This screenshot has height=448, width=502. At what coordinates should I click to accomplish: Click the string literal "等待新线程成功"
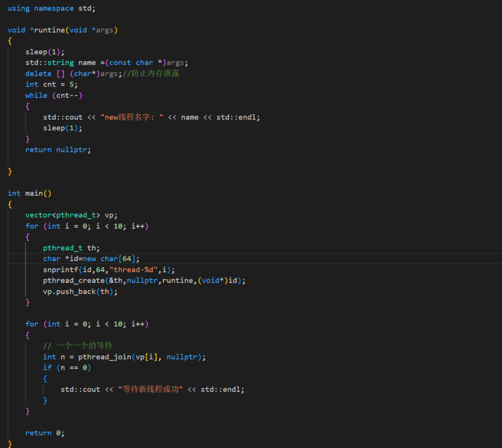point(151,389)
